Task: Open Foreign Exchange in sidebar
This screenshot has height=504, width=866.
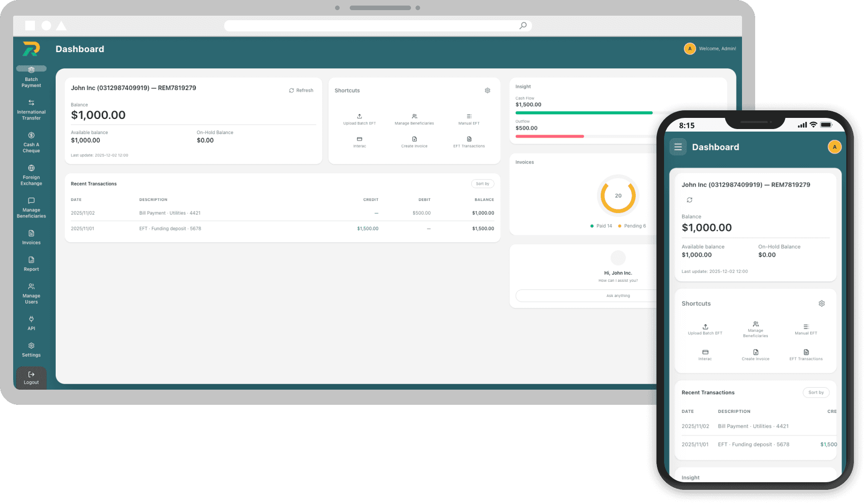Action: pos(31,176)
